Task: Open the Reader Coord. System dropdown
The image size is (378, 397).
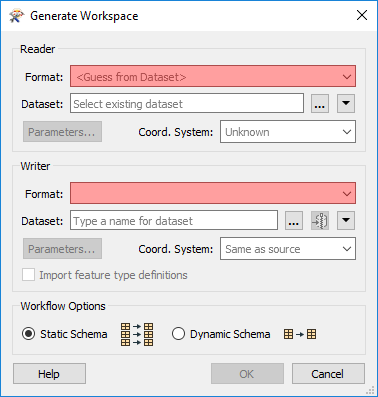Action: [288, 132]
